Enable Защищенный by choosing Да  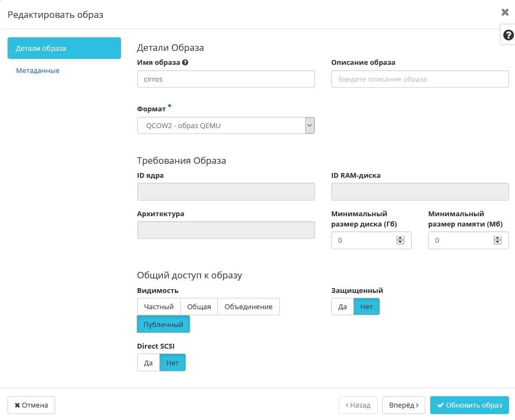[342, 306]
